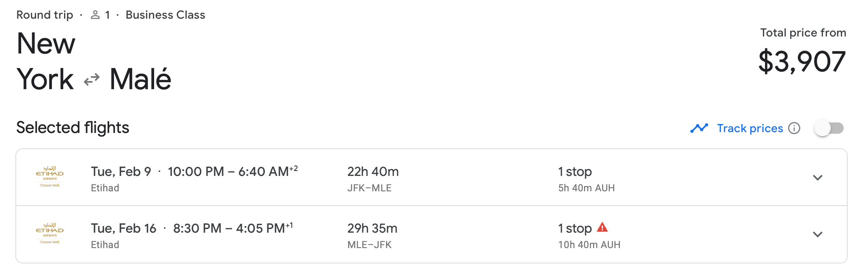Click the Round trip label
Screen dimensions: 868x274
coord(45,15)
